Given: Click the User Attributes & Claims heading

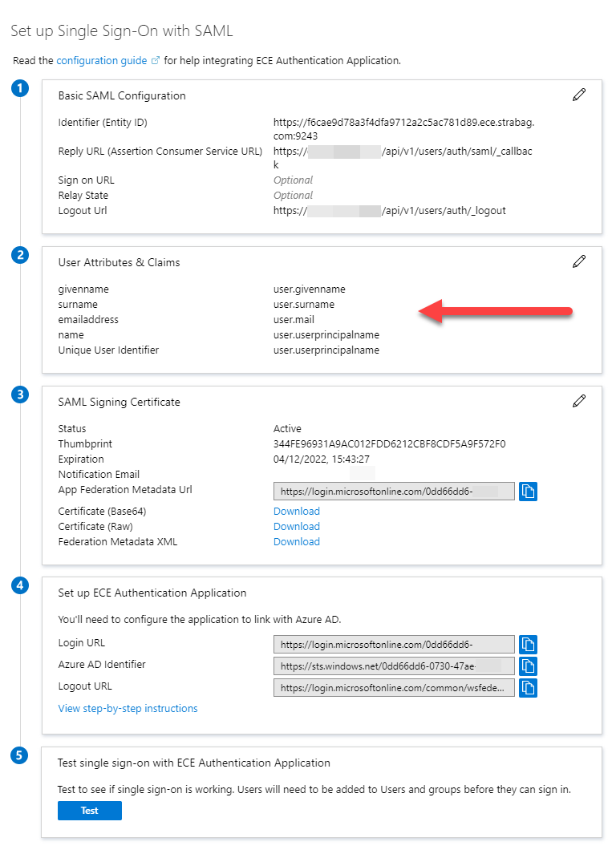Looking at the screenshot, I should [x=119, y=263].
